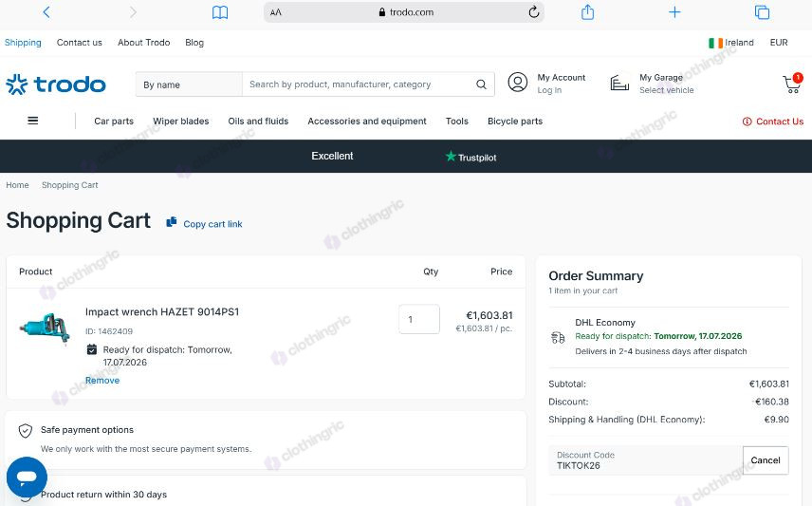Click the My Account user icon
Image resolution: width=812 pixels, height=506 pixels.
(517, 82)
